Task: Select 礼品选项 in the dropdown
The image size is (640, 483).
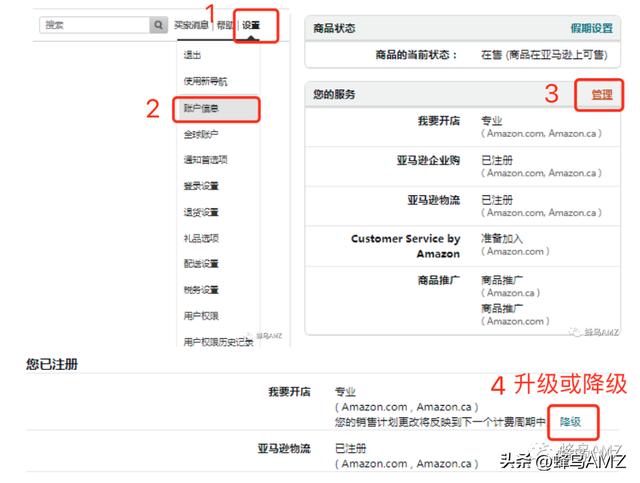Action: [x=201, y=238]
